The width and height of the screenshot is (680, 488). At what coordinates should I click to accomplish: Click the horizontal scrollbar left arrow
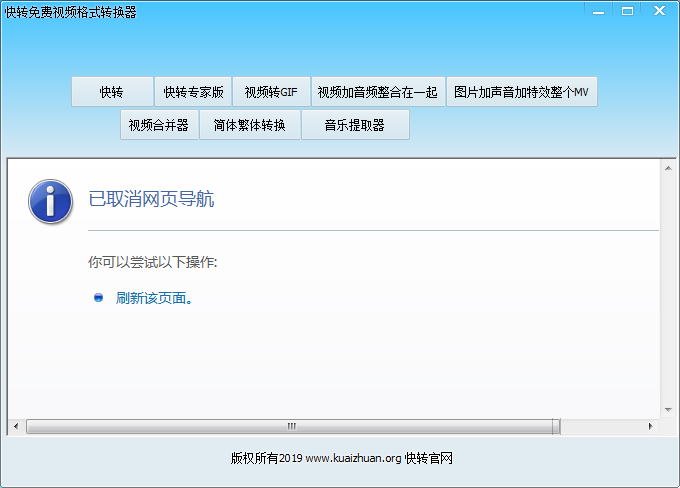click(16, 426)
